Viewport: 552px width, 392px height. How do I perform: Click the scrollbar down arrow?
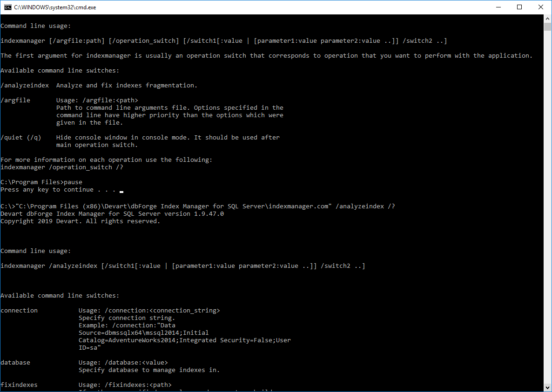pos(548,387)
